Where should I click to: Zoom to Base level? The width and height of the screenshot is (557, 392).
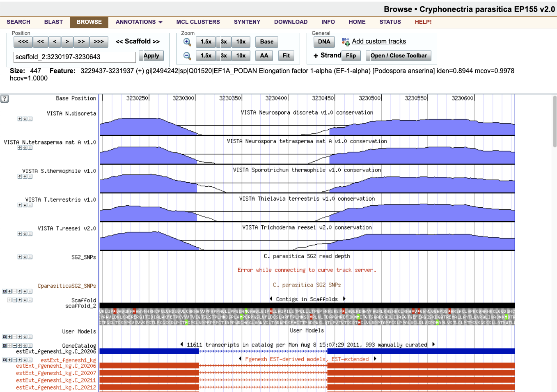267,42
